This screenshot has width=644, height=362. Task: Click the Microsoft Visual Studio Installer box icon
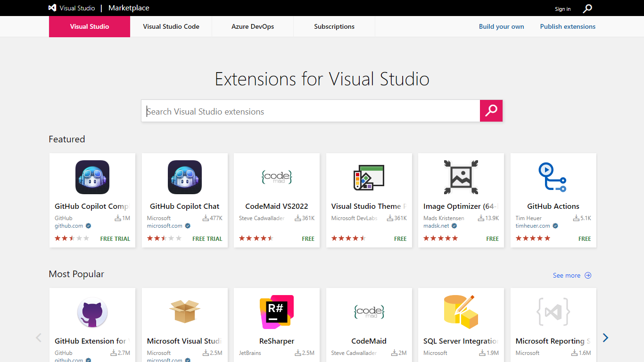pyautogui.click(x=185, y=312)
